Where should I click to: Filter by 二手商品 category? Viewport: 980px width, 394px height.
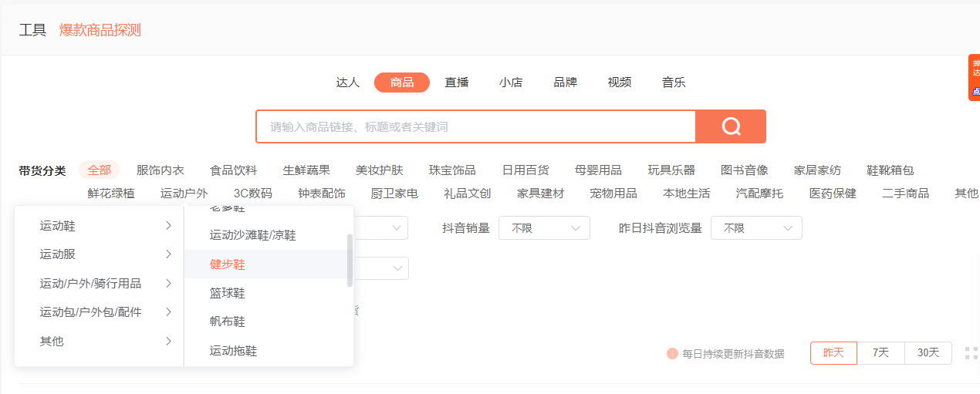coord(905,194)
